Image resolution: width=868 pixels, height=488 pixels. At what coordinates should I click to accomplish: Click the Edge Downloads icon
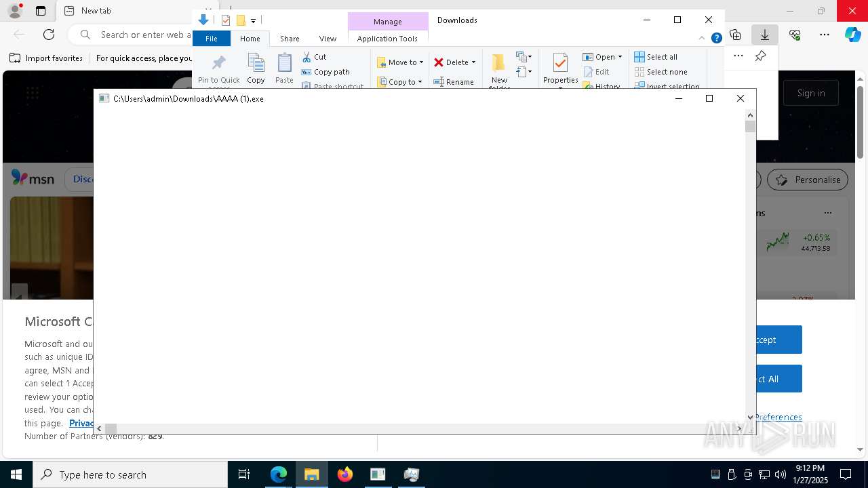coord(764,35)
